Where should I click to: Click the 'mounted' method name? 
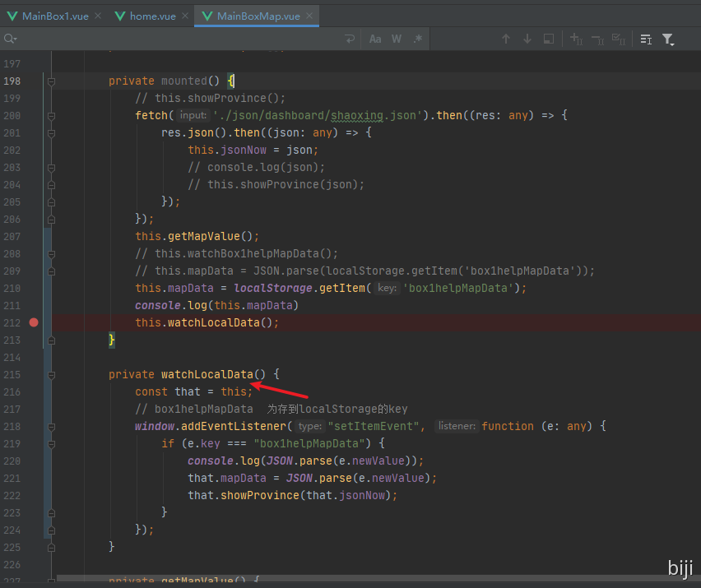(x=184, y=81)
